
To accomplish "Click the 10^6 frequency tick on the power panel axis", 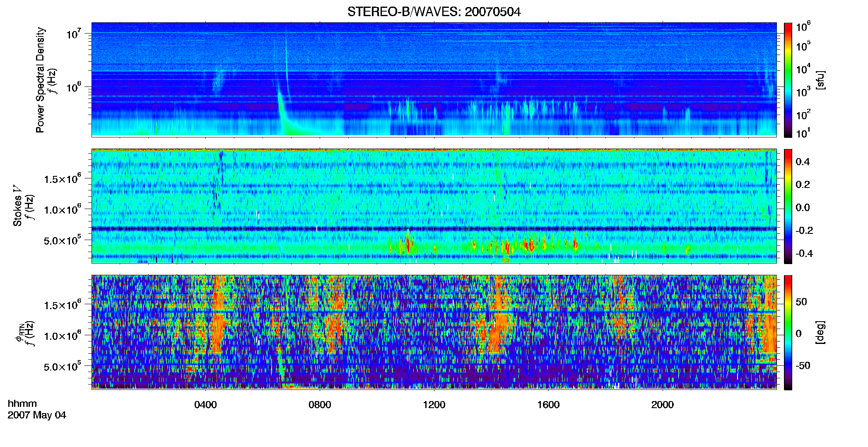I will pos(74,87).
